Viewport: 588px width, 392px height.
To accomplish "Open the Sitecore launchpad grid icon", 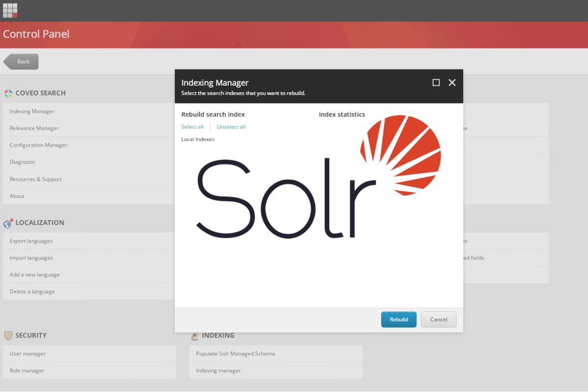I will (x=10, y=10).
